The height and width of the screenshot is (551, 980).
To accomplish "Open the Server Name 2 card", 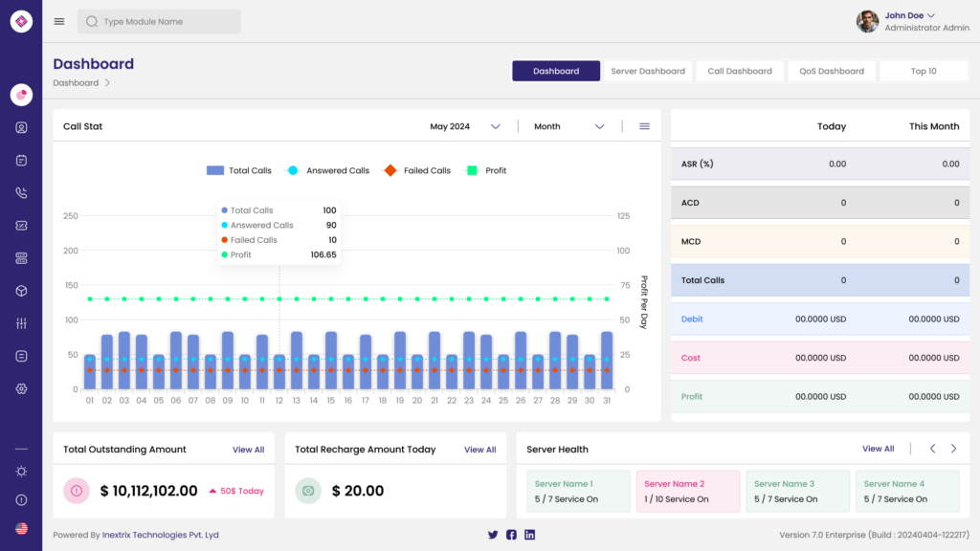I will [687, 491].
